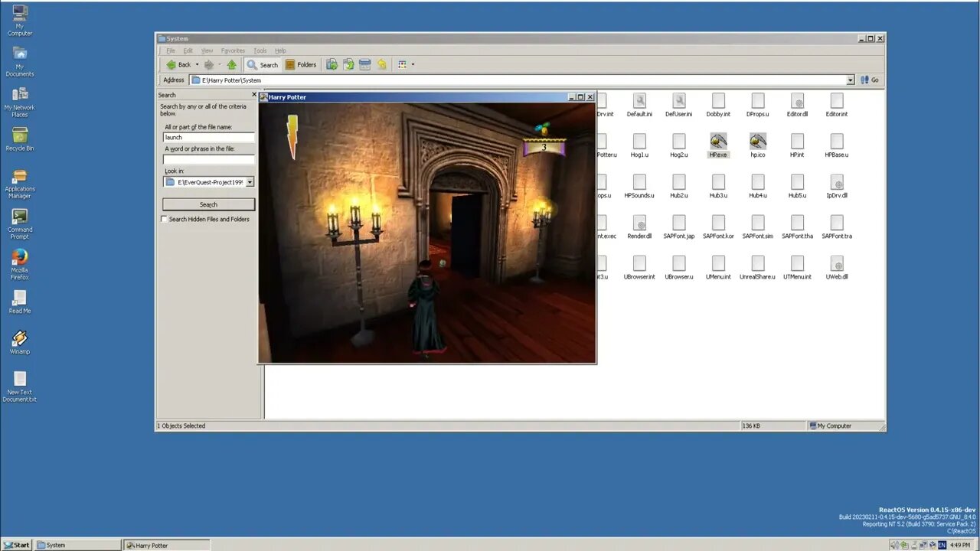
Task: Open the Back history dropdown arrow
Action: click(197, 65)
